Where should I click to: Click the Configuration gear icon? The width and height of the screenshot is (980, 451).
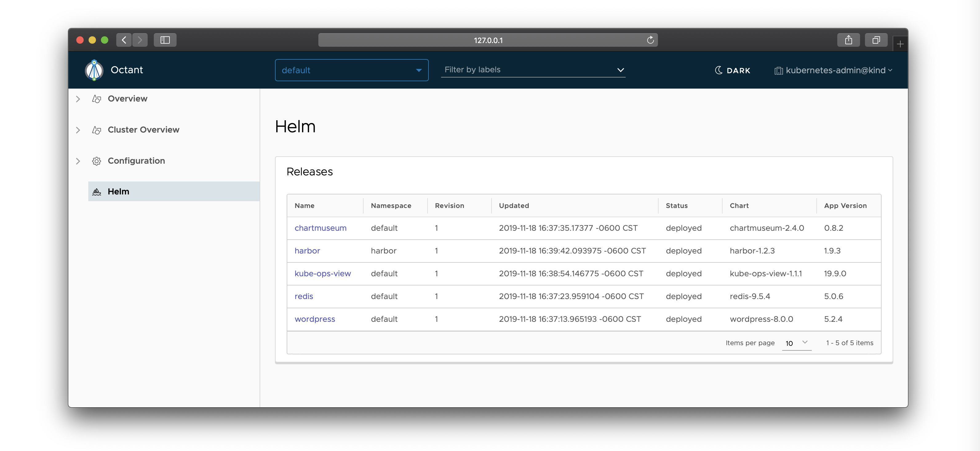point(97,161)
